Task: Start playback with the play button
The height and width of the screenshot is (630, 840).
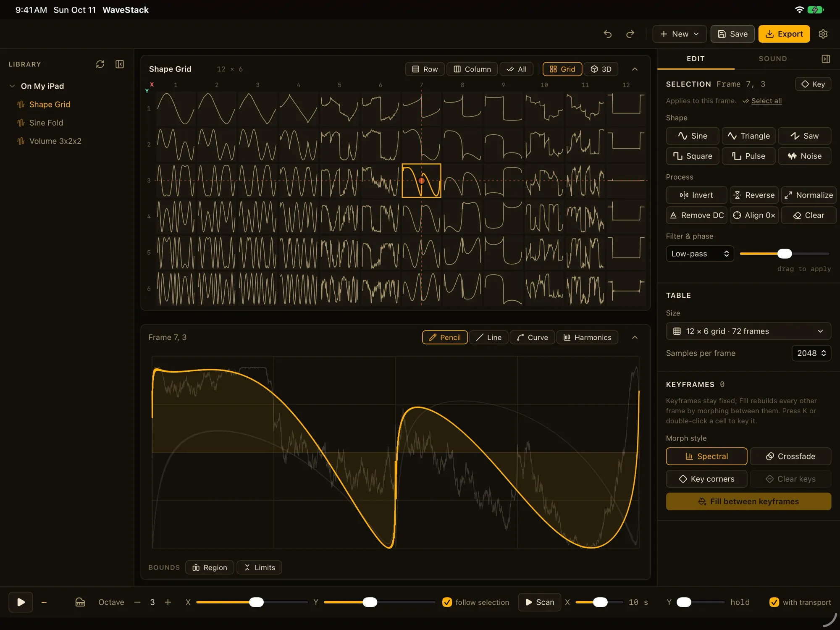Action: point(21,602)
